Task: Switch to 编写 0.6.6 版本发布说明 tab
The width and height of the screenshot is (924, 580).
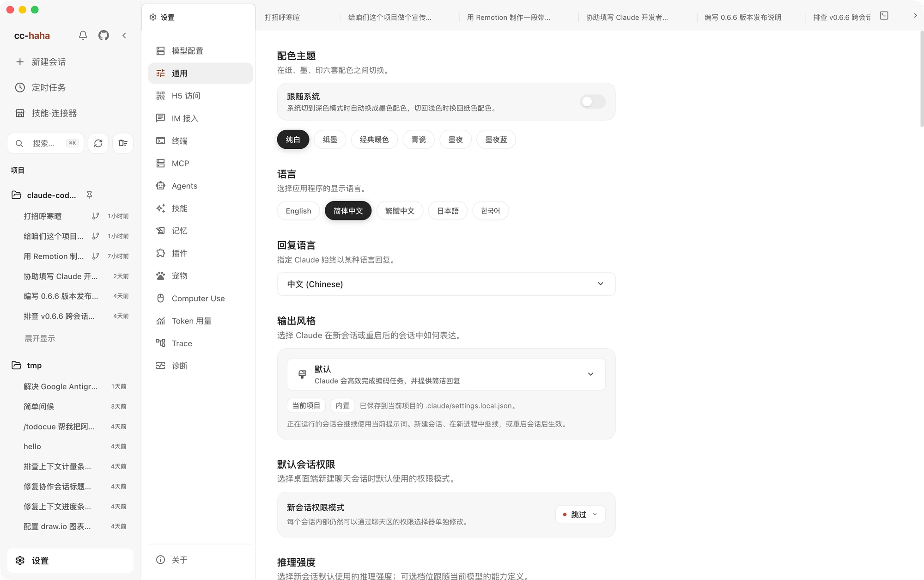Action: point(742,18)
